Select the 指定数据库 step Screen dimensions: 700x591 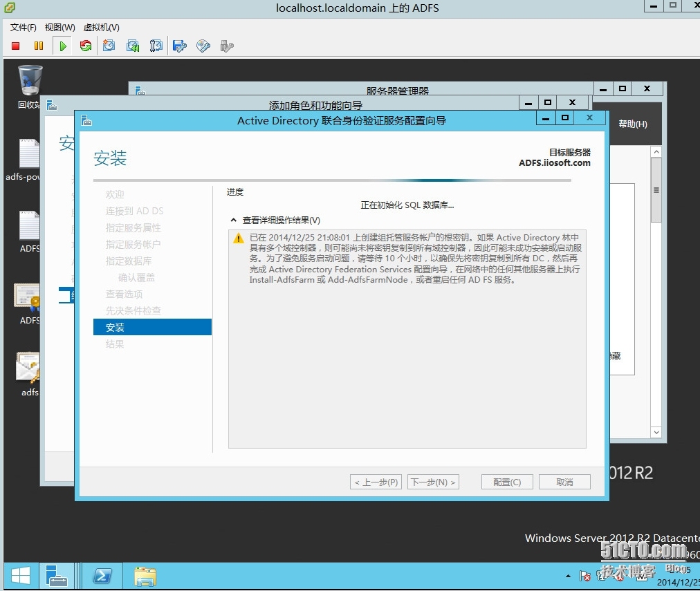pos(129,261)
